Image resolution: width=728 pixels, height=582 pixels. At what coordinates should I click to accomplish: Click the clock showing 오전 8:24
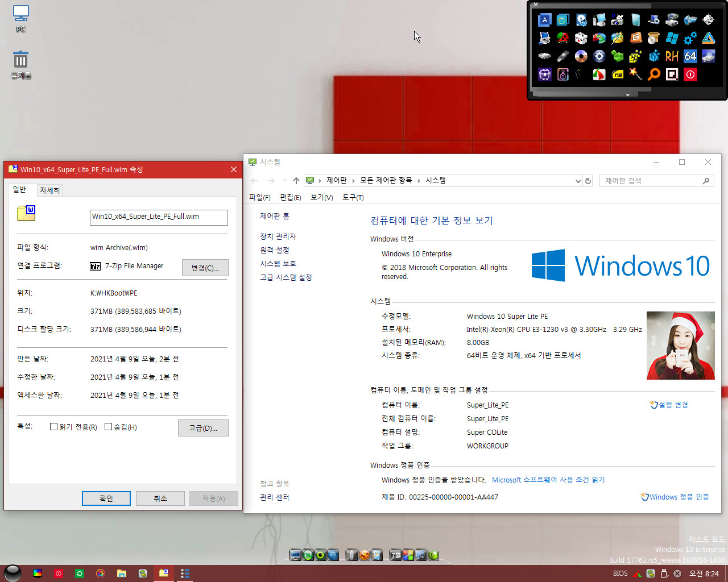(704, 573)
